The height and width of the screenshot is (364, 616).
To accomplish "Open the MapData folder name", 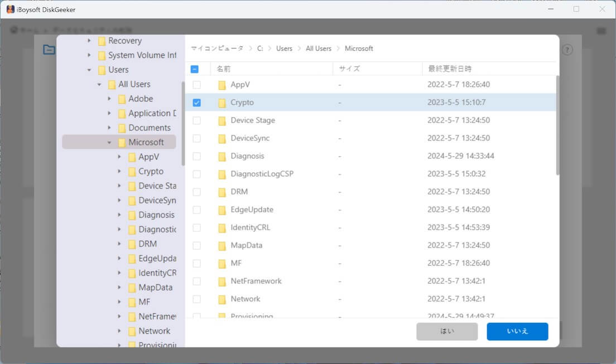I will point(246,245).
